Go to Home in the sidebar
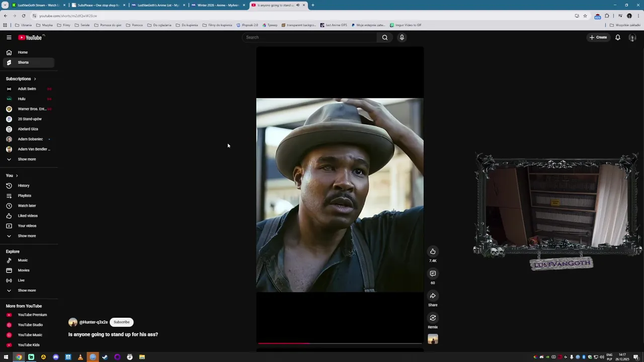 pyautogui.click(x=29, y=52)
